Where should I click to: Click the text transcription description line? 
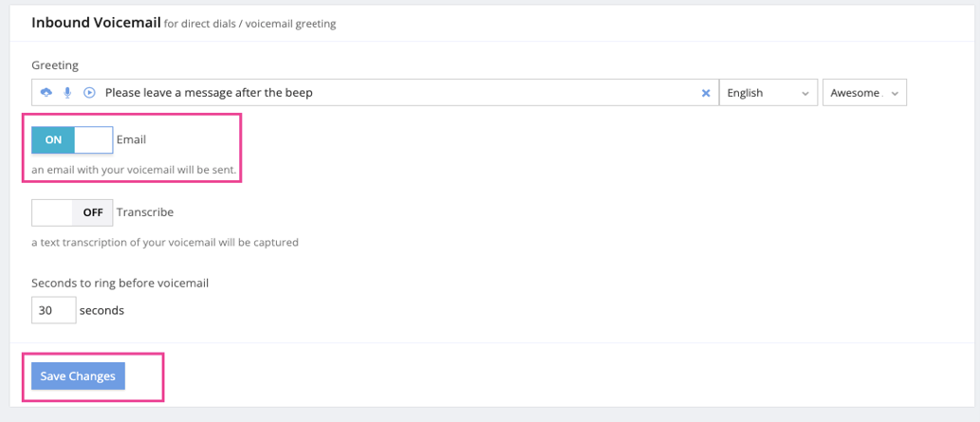tap(165, 242)
